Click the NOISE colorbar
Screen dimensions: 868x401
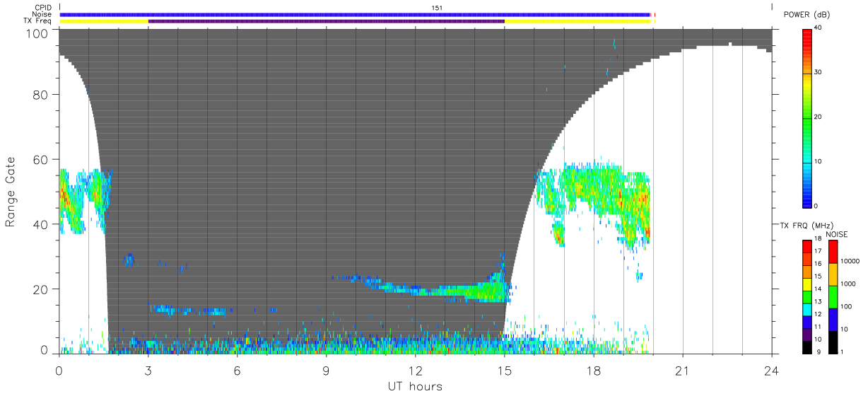click(x=833, y=297)
